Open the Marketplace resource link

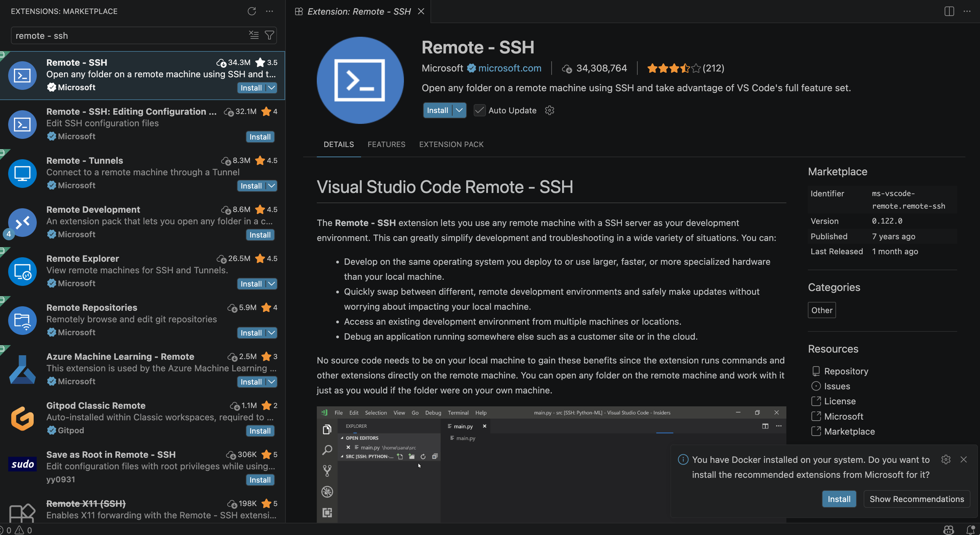click(849, 431)
